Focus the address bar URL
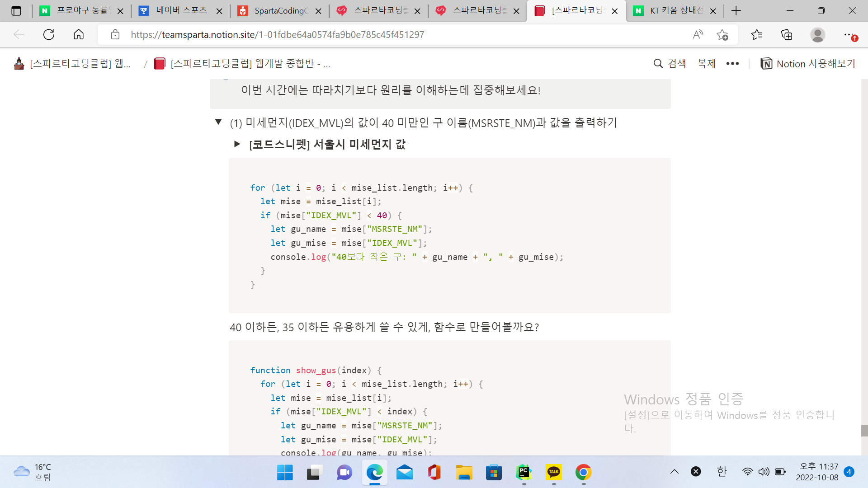Screen dimensions: 868x488 [277, 34]
